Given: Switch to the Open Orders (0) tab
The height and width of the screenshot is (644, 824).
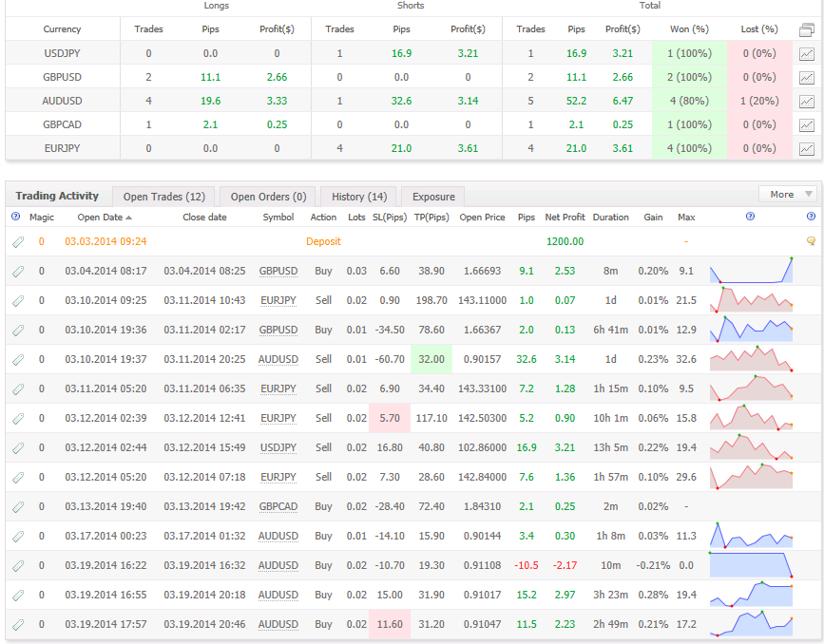Looking at the screenshot, I should (268, 197).
